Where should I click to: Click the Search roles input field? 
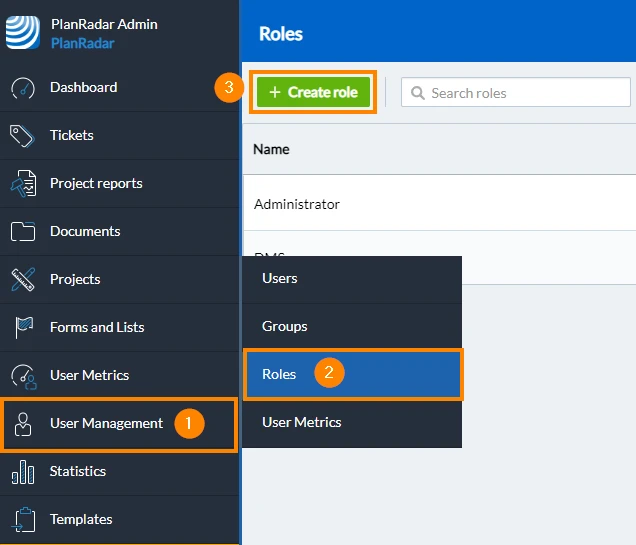click(516, 92)
